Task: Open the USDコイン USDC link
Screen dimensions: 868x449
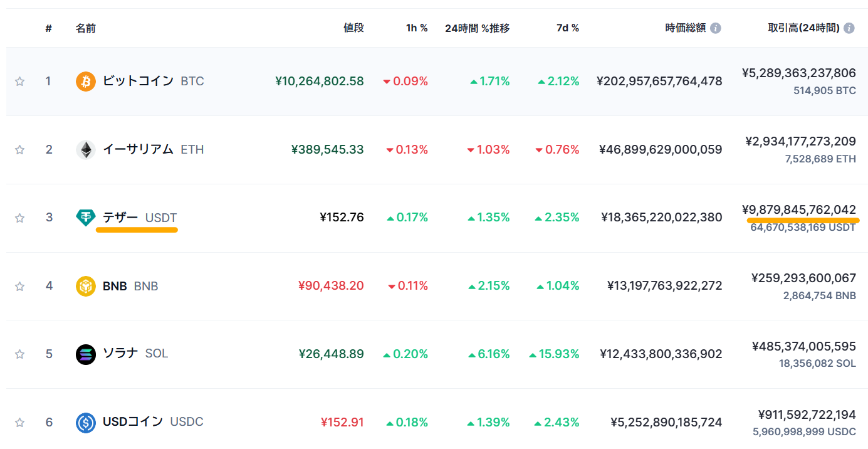Action: point(153,422)
